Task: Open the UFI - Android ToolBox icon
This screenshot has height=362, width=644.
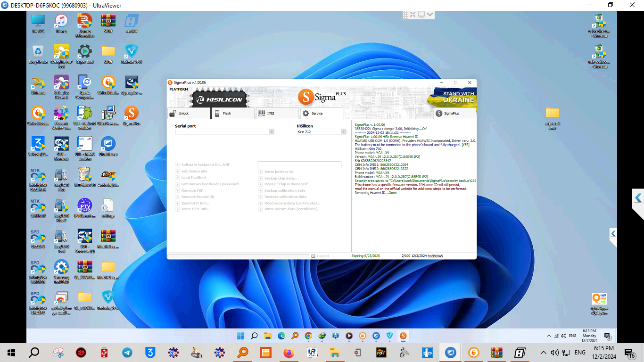Action: coord(85,118)
